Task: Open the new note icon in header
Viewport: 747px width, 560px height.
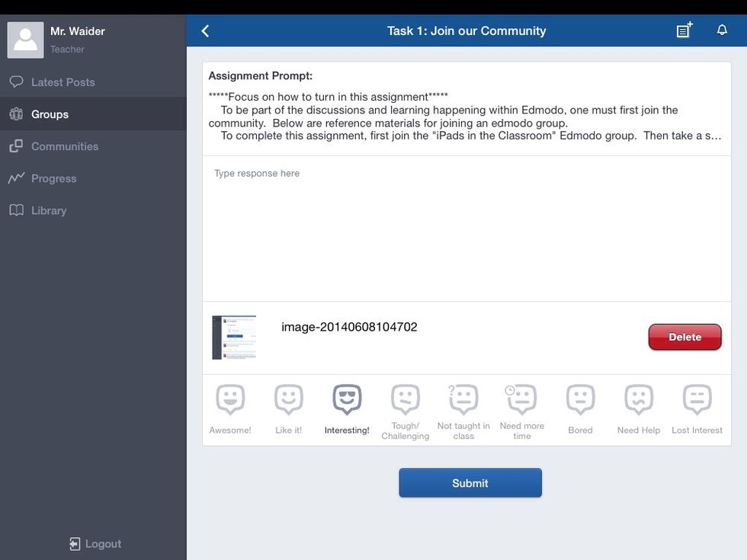Action: 684,30
